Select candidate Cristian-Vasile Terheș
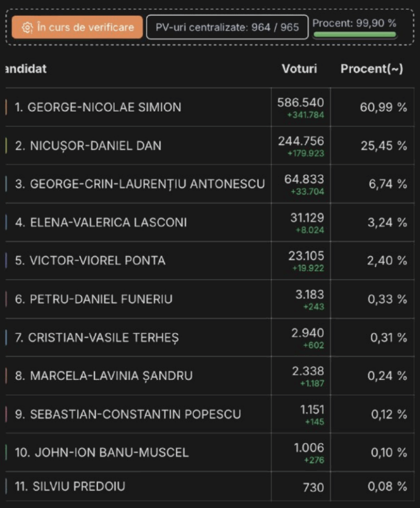Viewport: 420px width, 508px height. pyautogui.click(x=97, y=338)
